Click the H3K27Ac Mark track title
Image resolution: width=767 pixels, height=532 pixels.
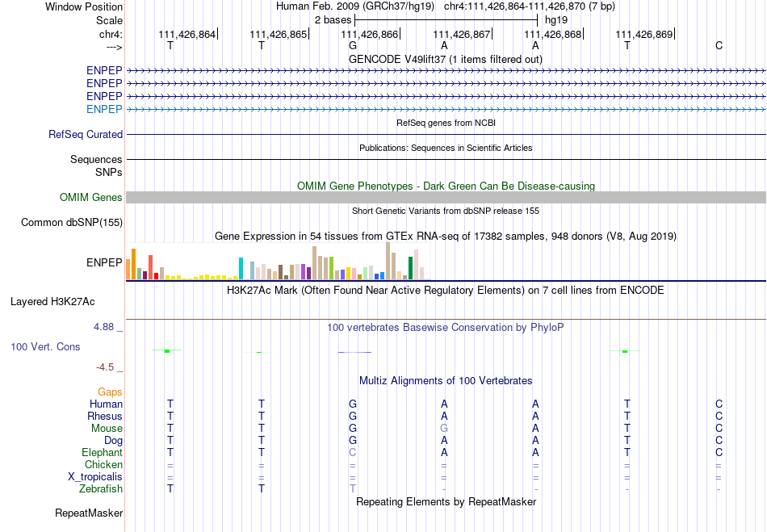click(x=446, y=291)
